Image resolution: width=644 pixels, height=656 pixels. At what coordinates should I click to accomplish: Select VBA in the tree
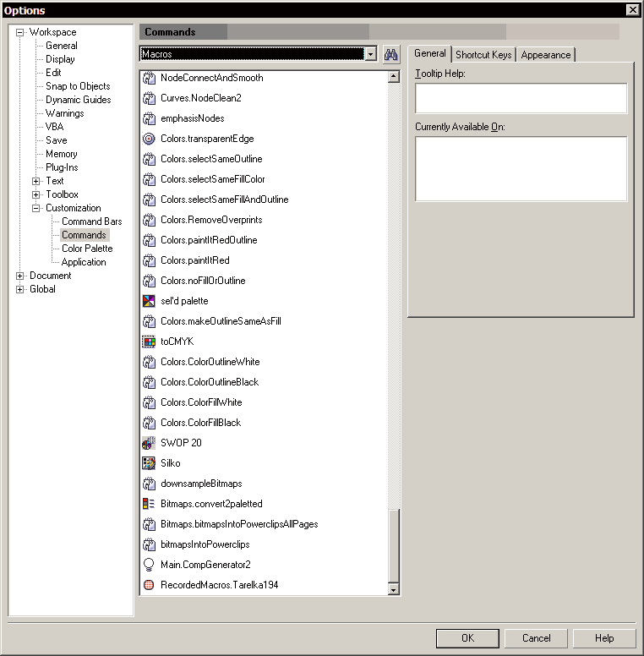(x=54, y=127)
